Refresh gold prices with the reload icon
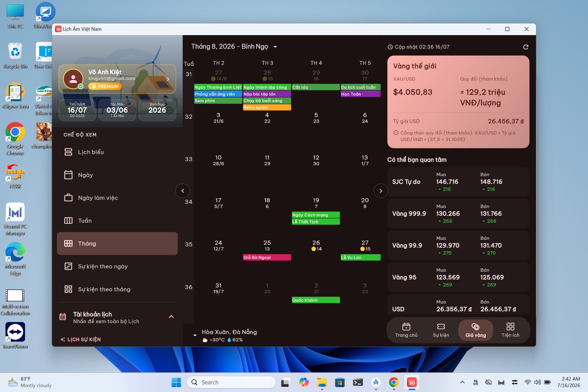 (x=526, y=47)
